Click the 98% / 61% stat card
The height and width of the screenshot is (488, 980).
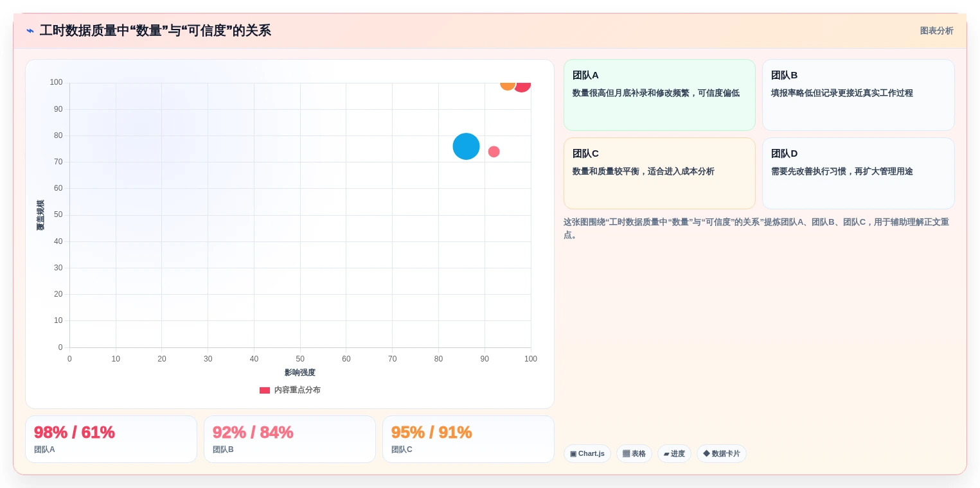(x=111, y=439)
